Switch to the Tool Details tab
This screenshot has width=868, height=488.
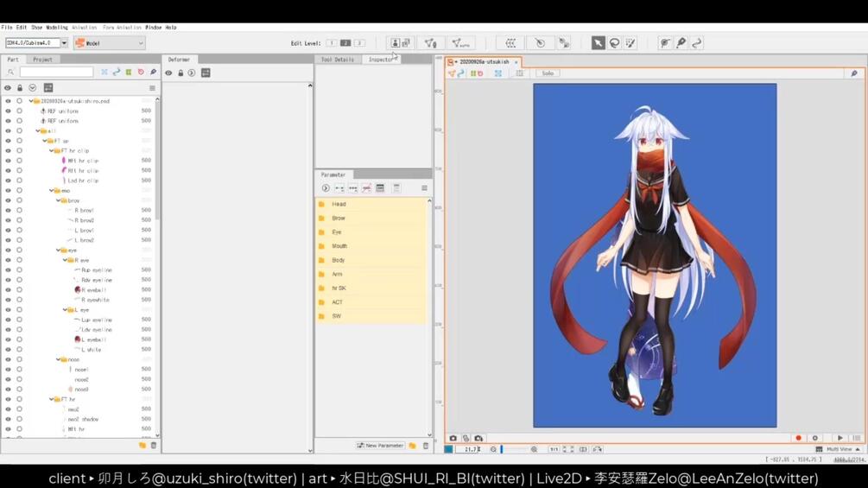337,60
